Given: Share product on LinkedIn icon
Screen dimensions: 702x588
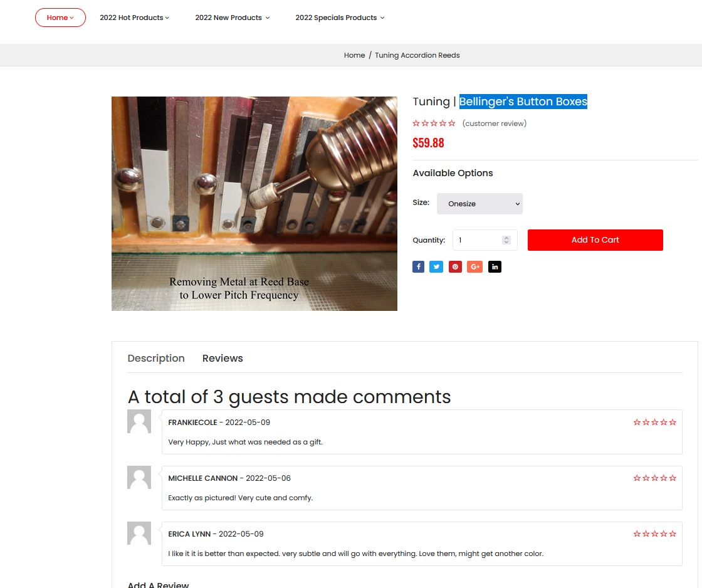Looking at the screenshot, I should pos(495,267).
